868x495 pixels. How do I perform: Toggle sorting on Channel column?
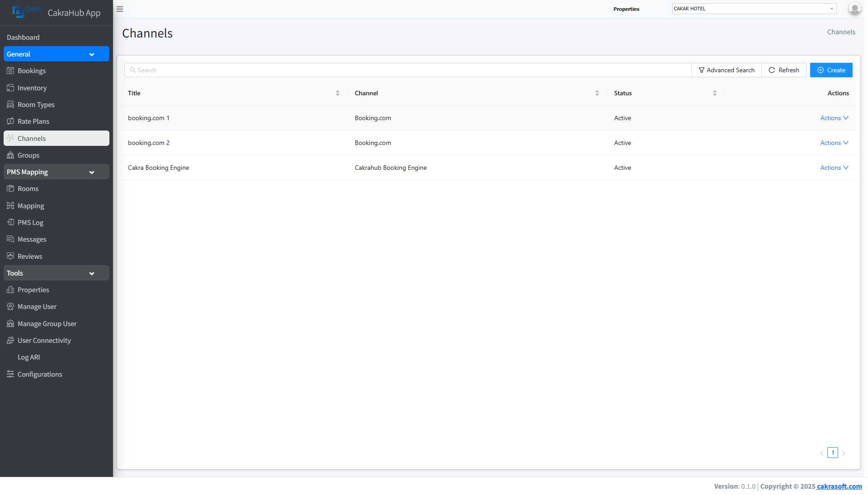click(597, 93)
